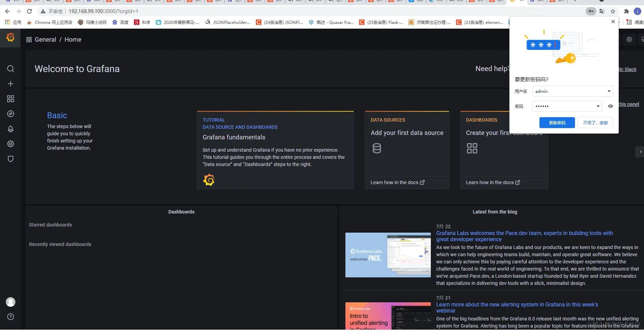This screenshot has height=331, width=644.
Task: Open the Create plus icon in sidebar
Action: tap(11, 84)
